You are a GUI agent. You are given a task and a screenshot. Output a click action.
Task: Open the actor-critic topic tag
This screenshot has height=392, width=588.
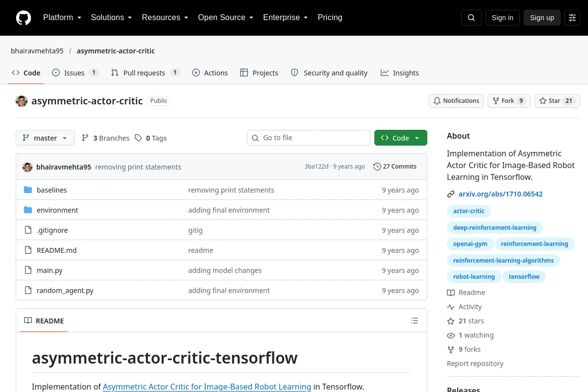pyautogui.click(x=468, y=211)
